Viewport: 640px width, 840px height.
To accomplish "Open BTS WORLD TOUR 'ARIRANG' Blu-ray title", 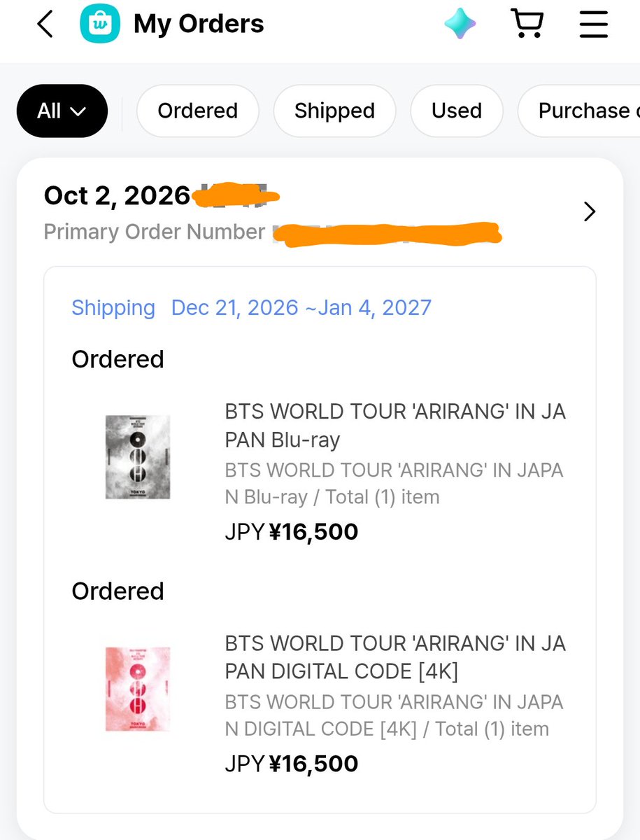I will click(x=395, y=426).
